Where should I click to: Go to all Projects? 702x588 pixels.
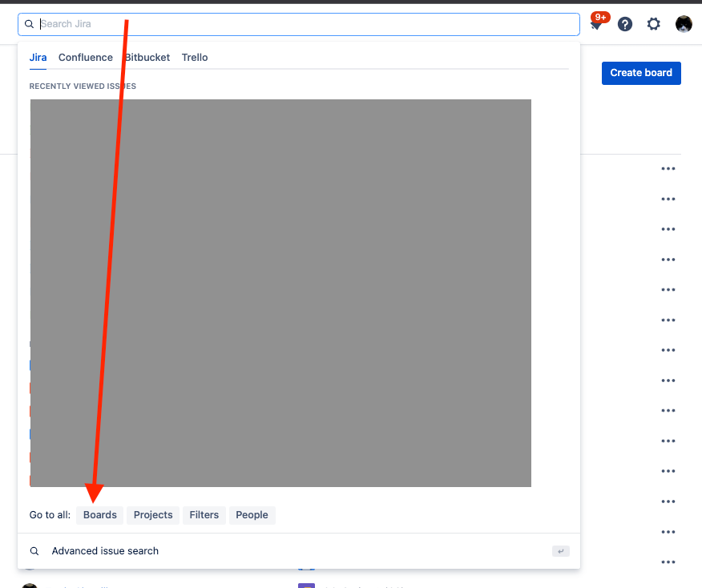(x=152, y=514)
